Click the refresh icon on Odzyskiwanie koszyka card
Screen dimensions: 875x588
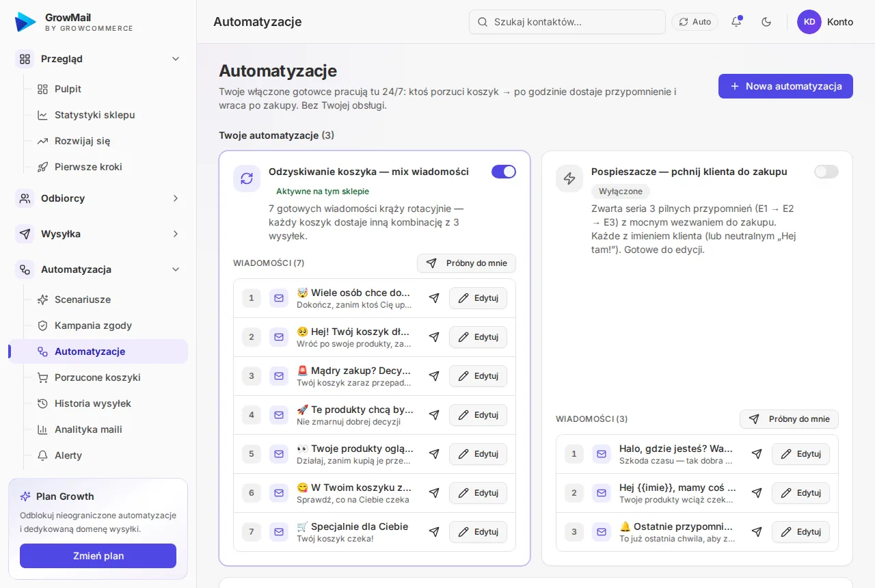(x=247, y=178)
